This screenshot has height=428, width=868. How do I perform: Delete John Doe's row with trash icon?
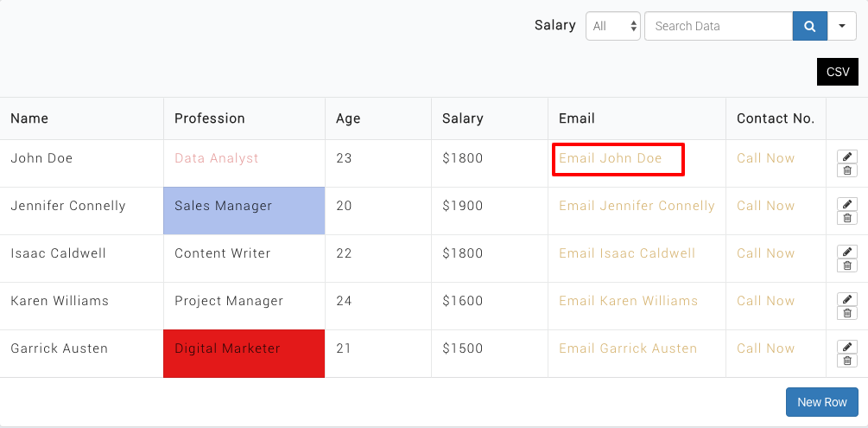[846, 170]
